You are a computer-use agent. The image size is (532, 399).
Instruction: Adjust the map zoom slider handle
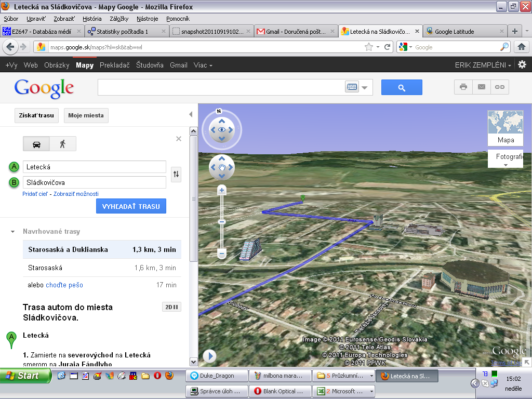pos(221,222)
